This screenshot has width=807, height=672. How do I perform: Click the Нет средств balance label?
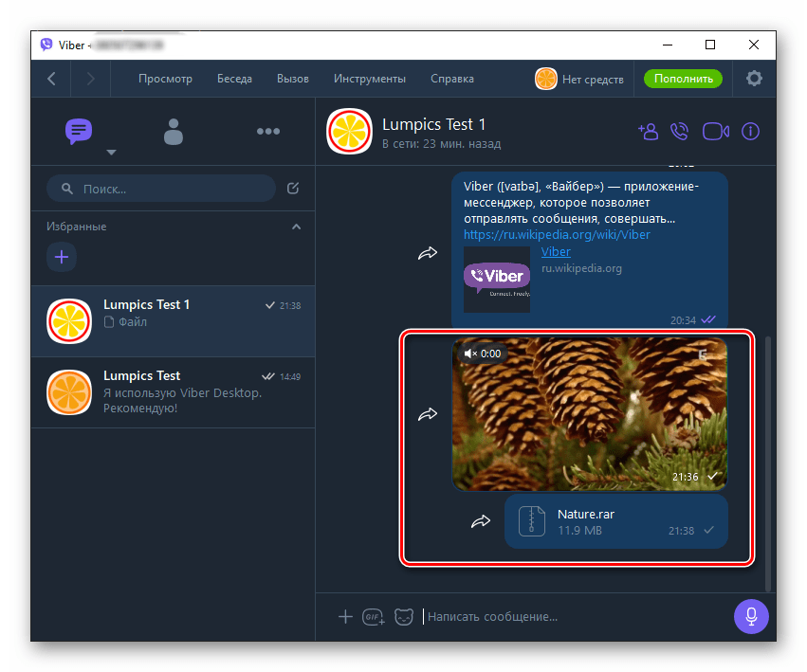pyautogui.click(x=593, y=80)
